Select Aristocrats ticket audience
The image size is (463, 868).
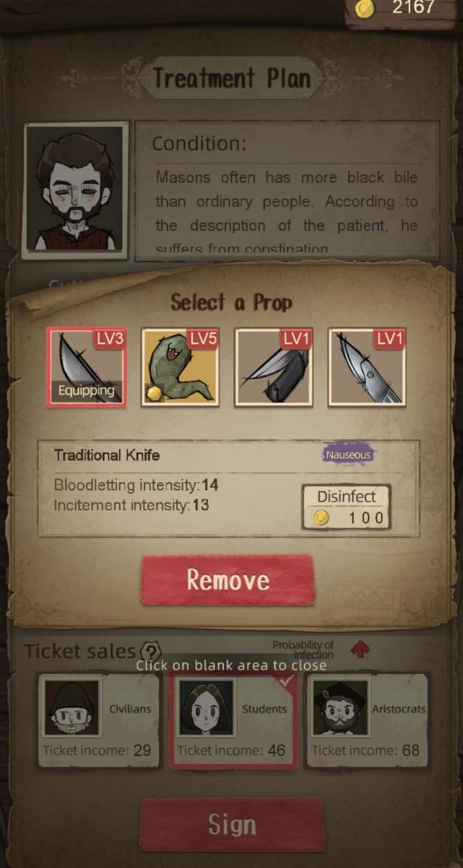pos(367,720)
